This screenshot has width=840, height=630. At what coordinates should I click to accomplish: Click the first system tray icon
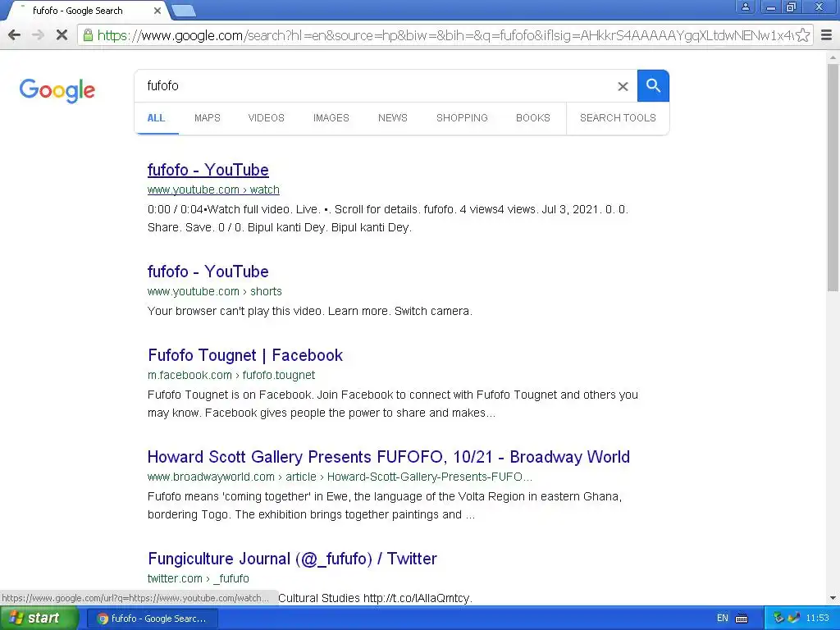tap(778, 619)
